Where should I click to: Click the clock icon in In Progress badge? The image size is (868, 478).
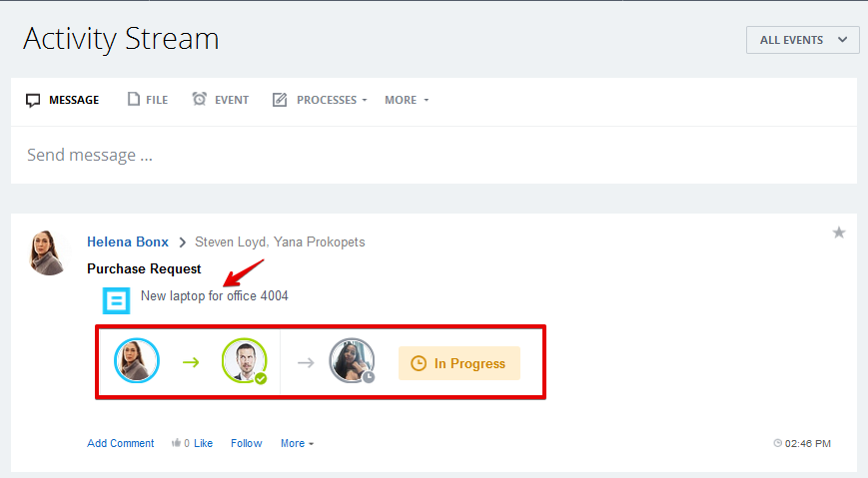point(419,363)
